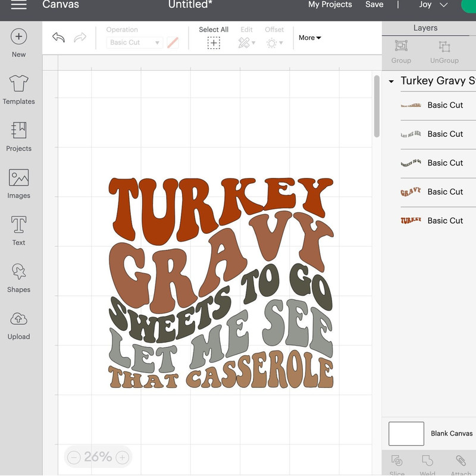Collapse the Turkey Gravy layer group
Screen dimensions: 476x476
click(x=391, y=82)
